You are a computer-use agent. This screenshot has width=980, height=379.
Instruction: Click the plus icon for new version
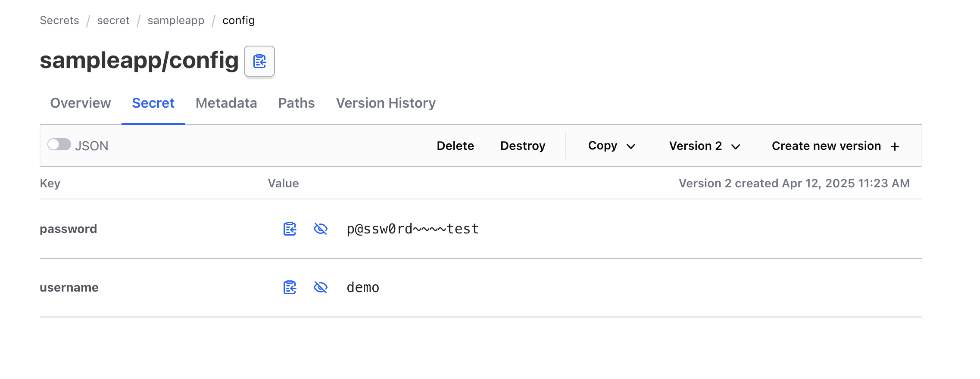point(895,146)
